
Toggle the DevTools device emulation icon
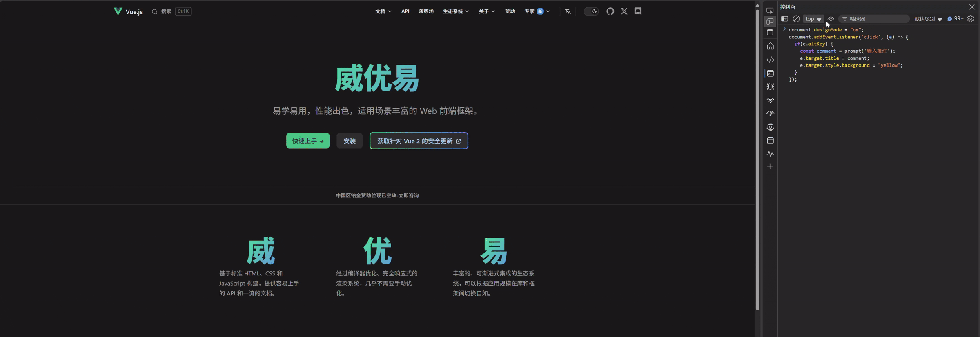770,21
